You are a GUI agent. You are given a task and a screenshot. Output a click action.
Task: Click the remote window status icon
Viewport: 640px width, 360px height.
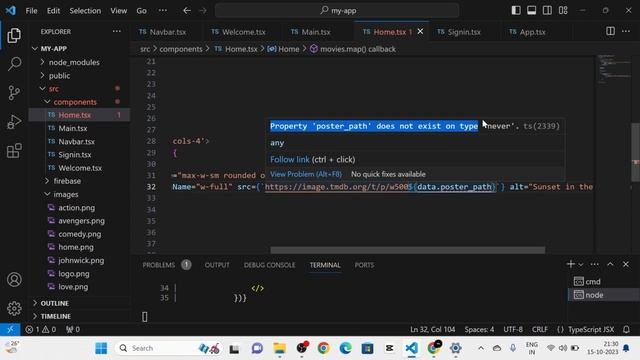(10, 329)
